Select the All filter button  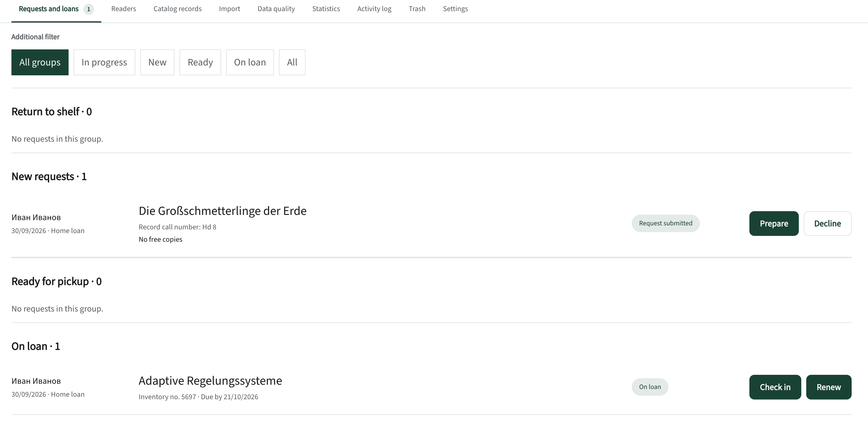pos(292,62)
